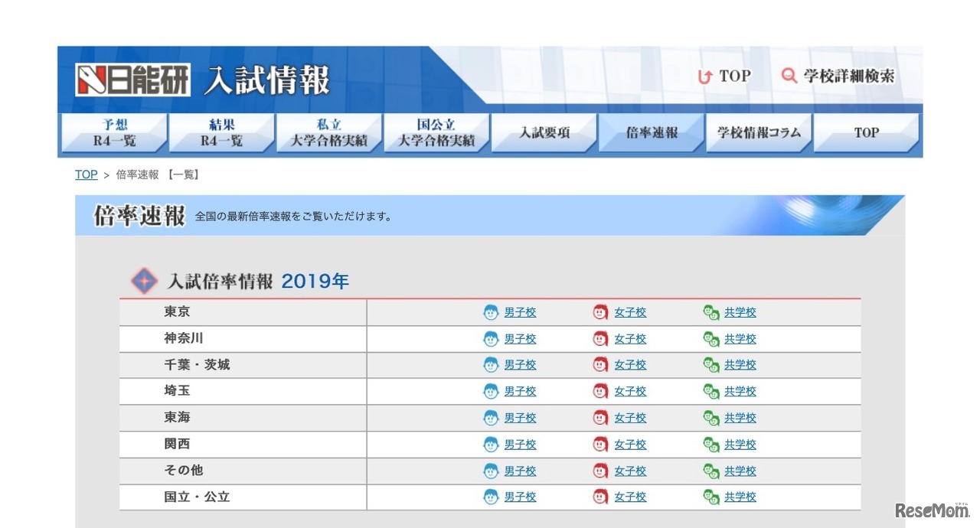Click the TOP return arrow icon in the header
Viewport: 980px width, 528px height.
(705, 77)
